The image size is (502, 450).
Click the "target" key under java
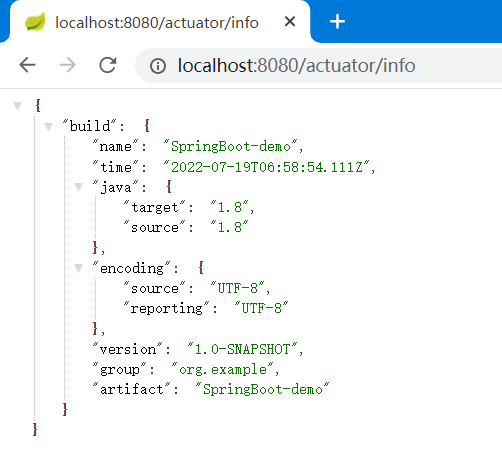[154, 207]
